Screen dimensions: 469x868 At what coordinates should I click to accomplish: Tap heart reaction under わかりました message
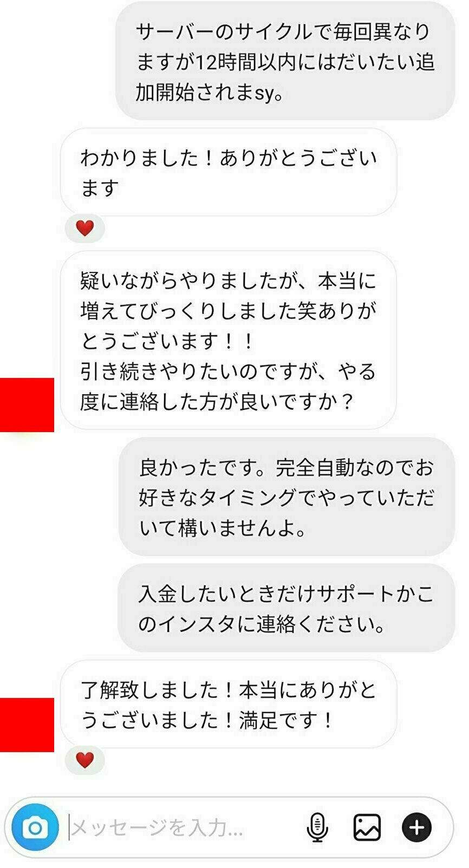[84, 228]
